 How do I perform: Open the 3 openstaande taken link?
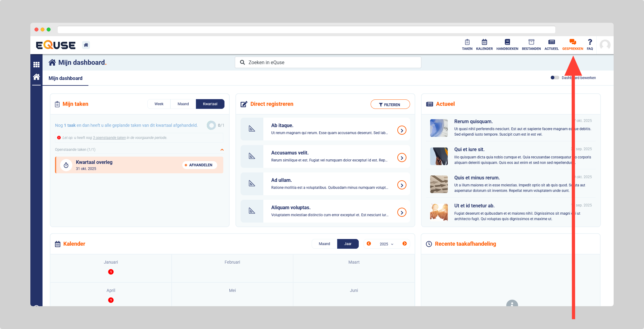109,138
